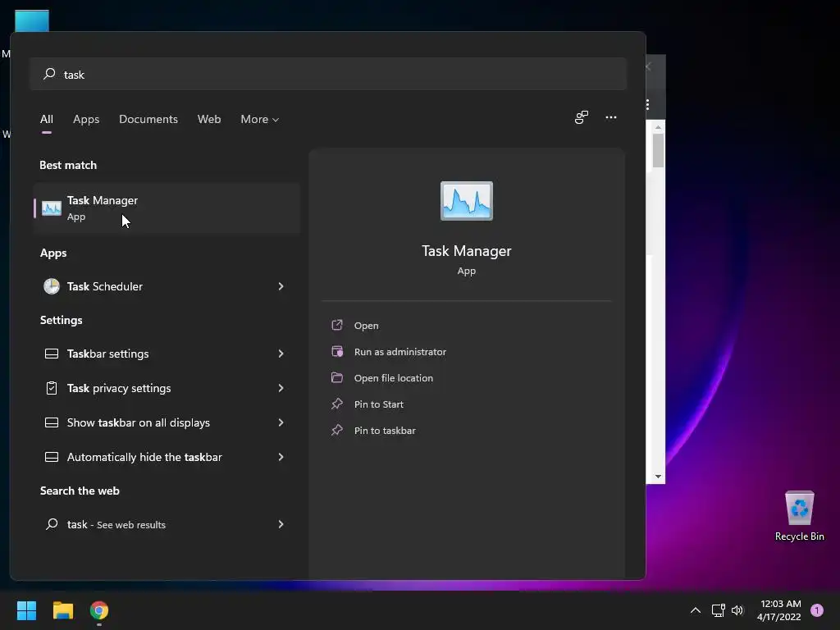
Task: Click Pin to taskbar
Action: 385,431
